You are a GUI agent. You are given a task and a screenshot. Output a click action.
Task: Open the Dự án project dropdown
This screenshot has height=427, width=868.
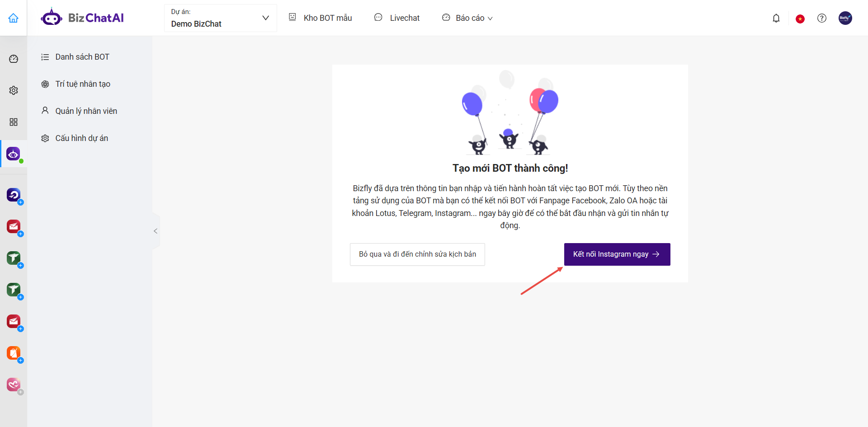point(221,18)
